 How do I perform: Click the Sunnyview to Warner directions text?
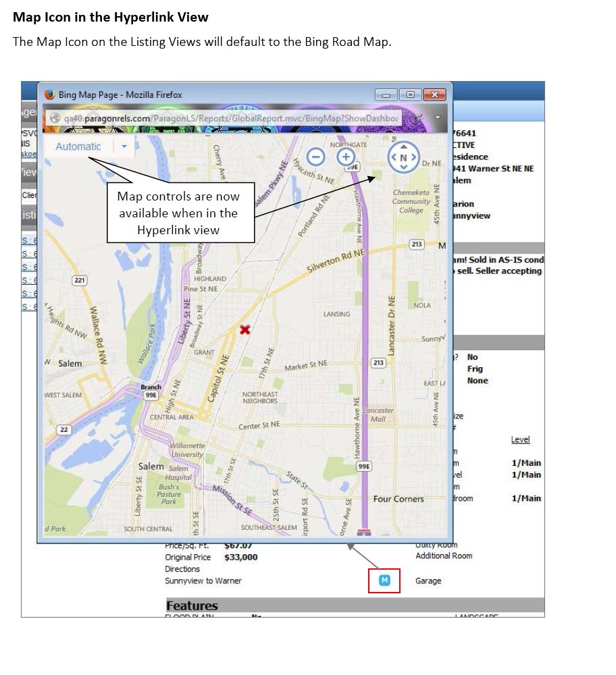(203, 580)
